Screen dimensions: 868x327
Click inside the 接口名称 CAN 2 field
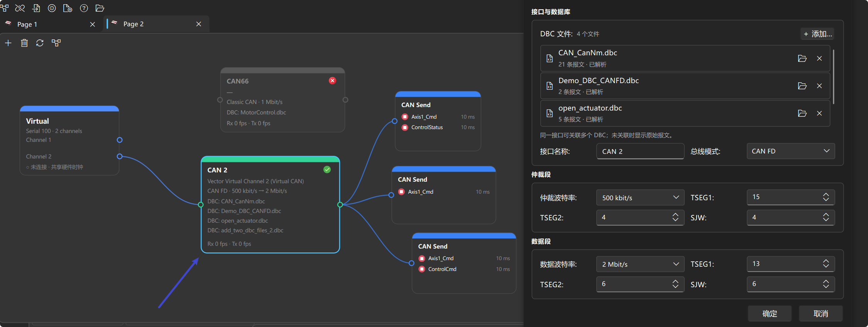tap(640, 151)
